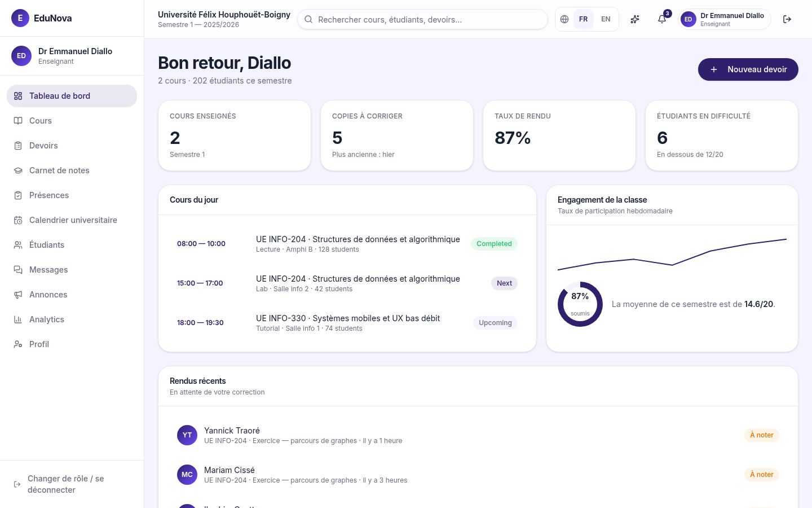
Task: Switch language to EN
Action: (606, 19)
